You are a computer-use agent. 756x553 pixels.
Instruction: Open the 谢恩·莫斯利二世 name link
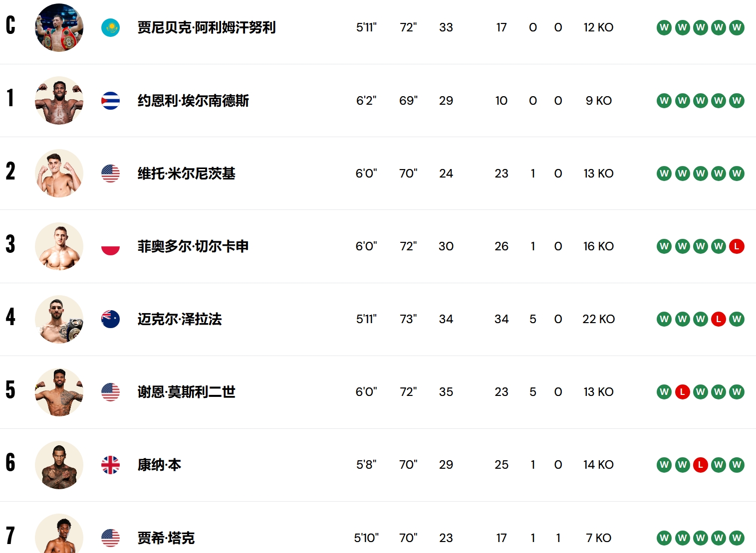[186, 392]
